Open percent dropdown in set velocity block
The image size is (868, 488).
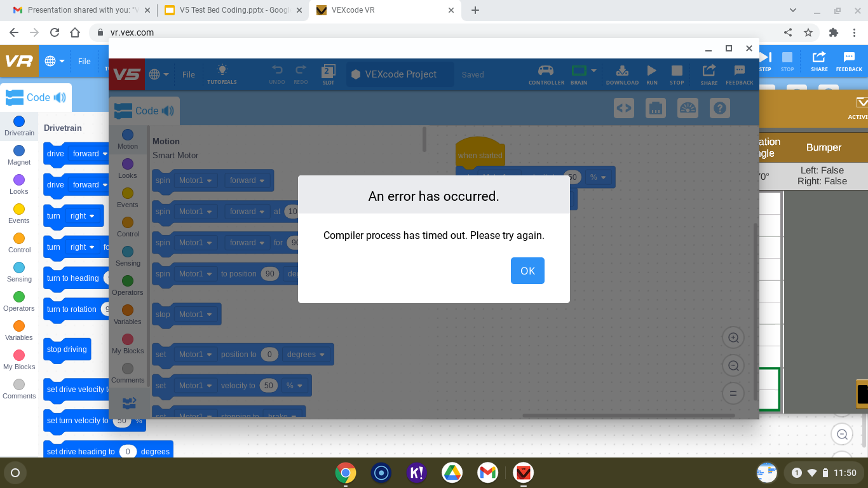pos(295,386)
